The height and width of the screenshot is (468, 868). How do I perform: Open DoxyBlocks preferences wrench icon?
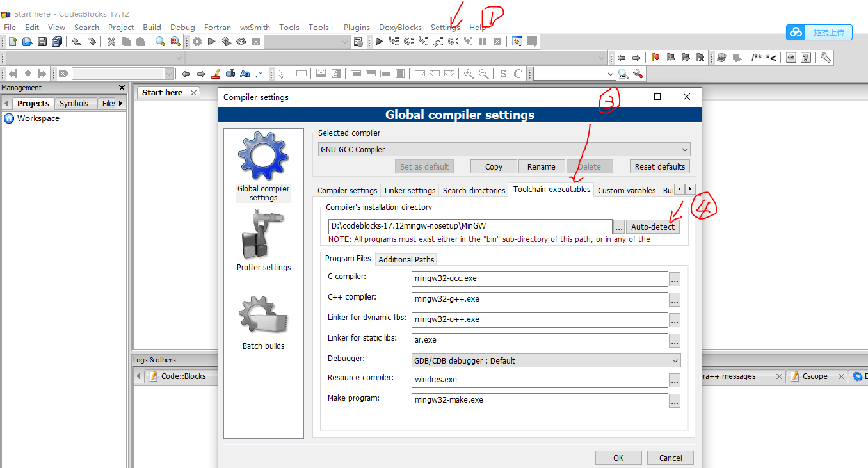826,58
